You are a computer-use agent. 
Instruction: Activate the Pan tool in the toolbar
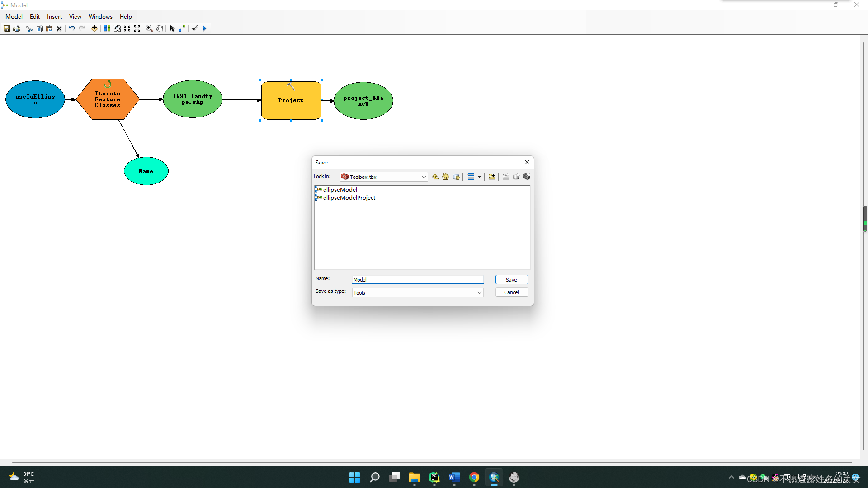point(159,28)
